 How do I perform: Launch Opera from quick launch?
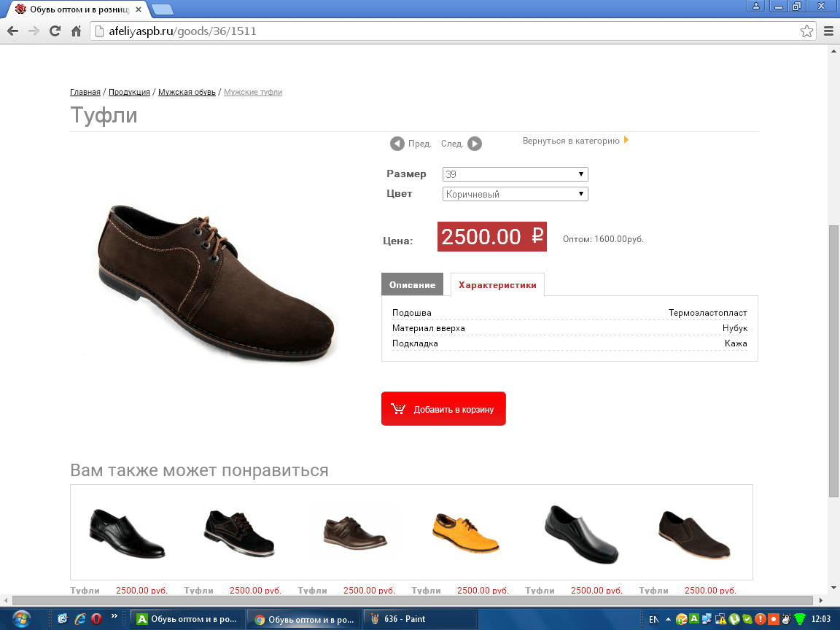[x=96, y=619]
